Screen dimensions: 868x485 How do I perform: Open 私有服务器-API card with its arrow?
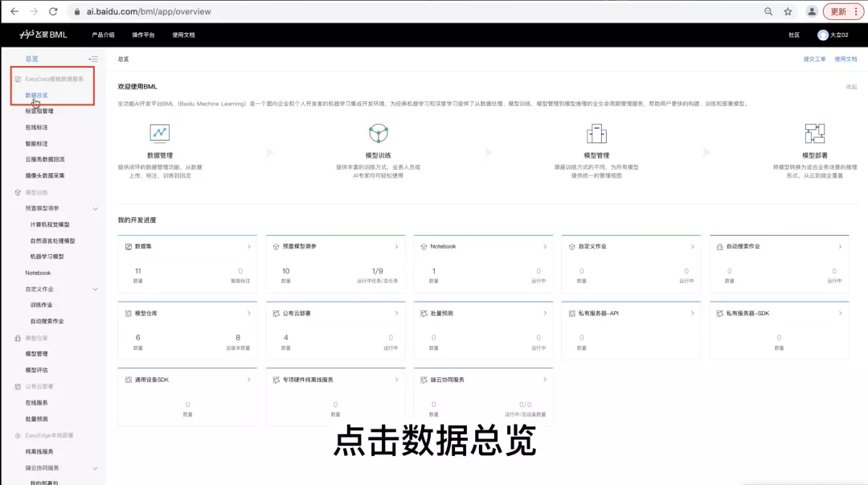pyautogui.click(x=693, y=313)
